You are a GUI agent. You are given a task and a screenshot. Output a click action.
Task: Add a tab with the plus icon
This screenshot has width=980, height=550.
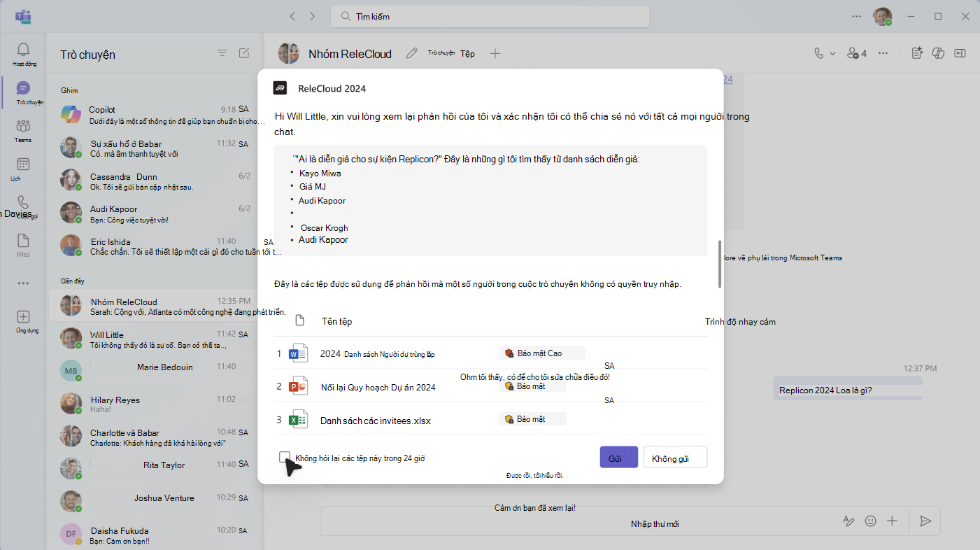click(495, 53)
